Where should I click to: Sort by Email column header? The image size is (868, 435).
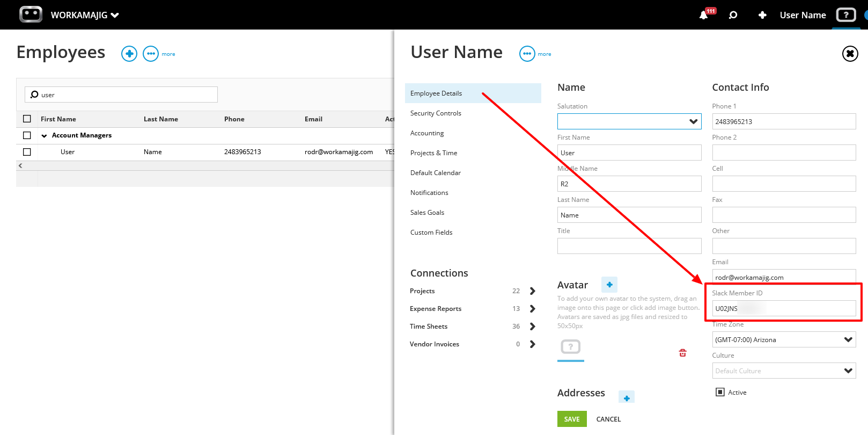(313, 119)
